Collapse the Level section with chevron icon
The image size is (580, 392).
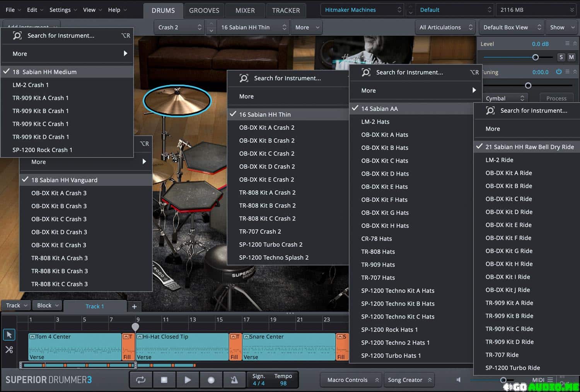575,44
